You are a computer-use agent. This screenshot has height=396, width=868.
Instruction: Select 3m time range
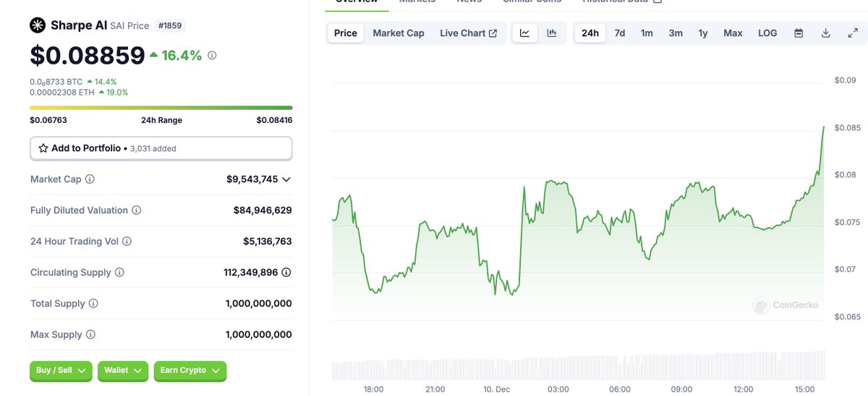pos(676,33)
